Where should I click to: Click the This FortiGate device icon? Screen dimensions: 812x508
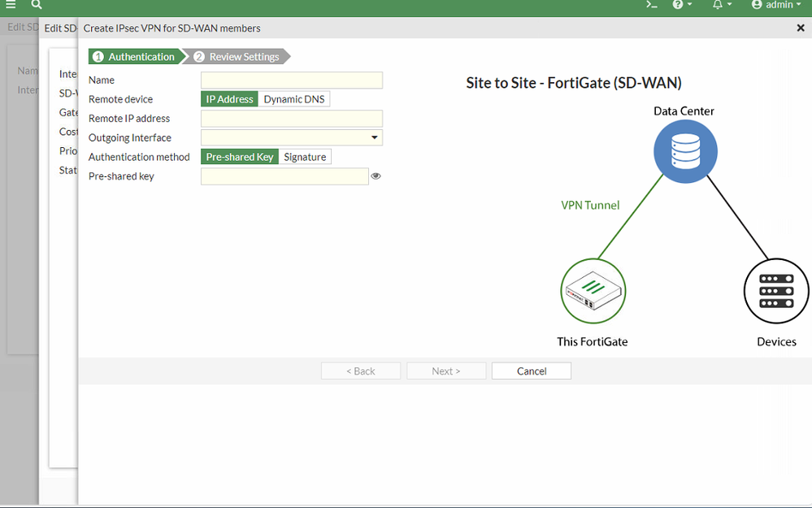click(593, 291)
